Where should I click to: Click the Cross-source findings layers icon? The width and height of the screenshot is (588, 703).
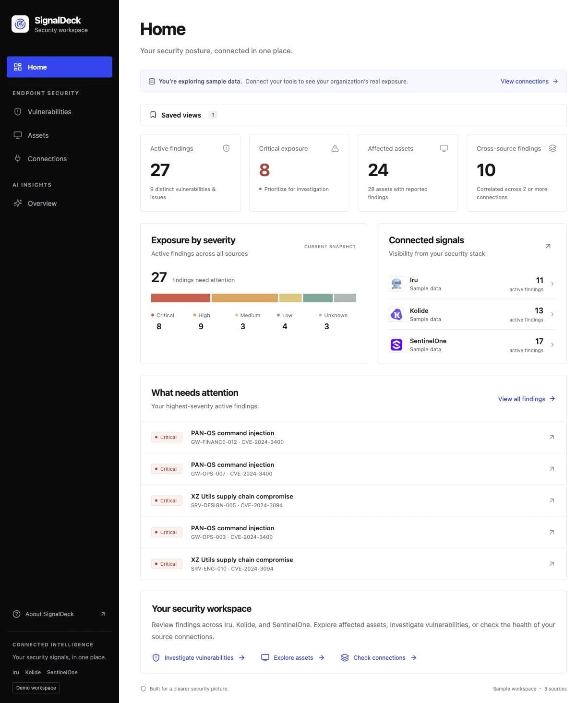(553, 148)
